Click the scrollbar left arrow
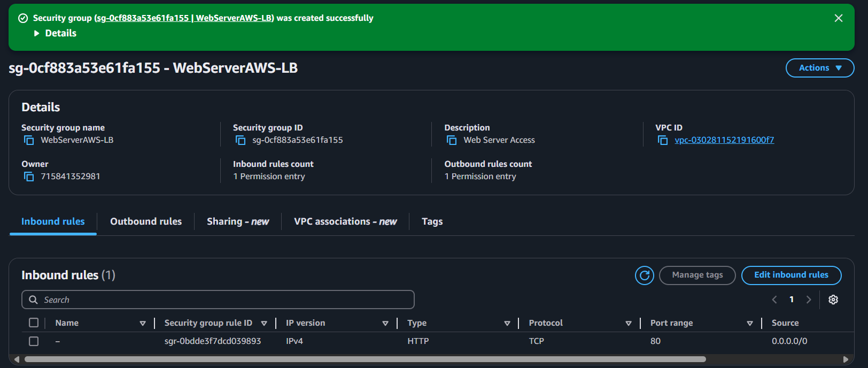The width and height of the screenshot is (868, 368). click(x=17, y=359)
